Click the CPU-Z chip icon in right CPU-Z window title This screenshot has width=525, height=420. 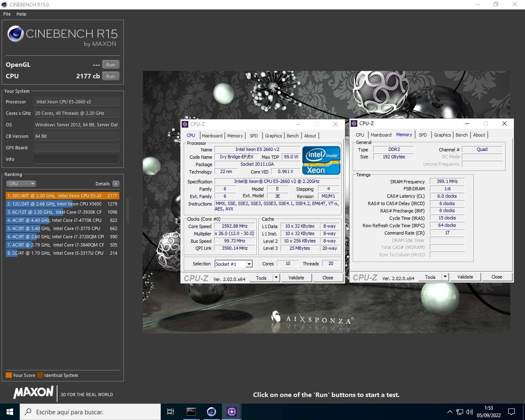(354, 123)
